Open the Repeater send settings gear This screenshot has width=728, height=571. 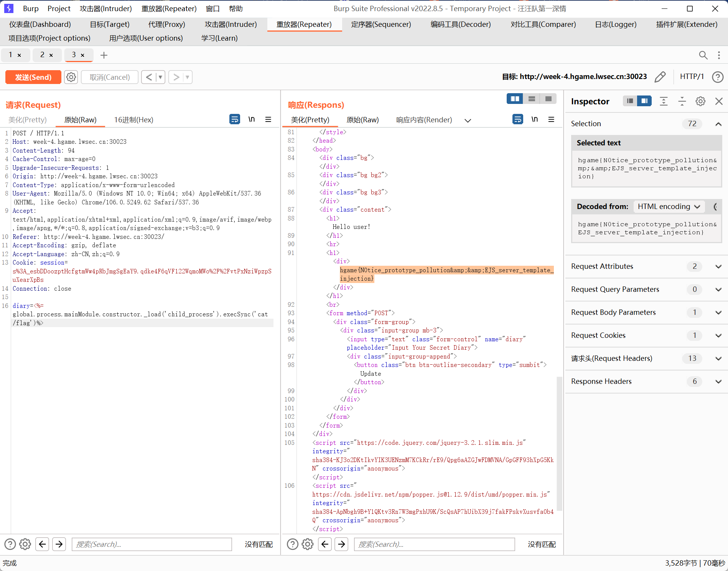tap(71, 77)
